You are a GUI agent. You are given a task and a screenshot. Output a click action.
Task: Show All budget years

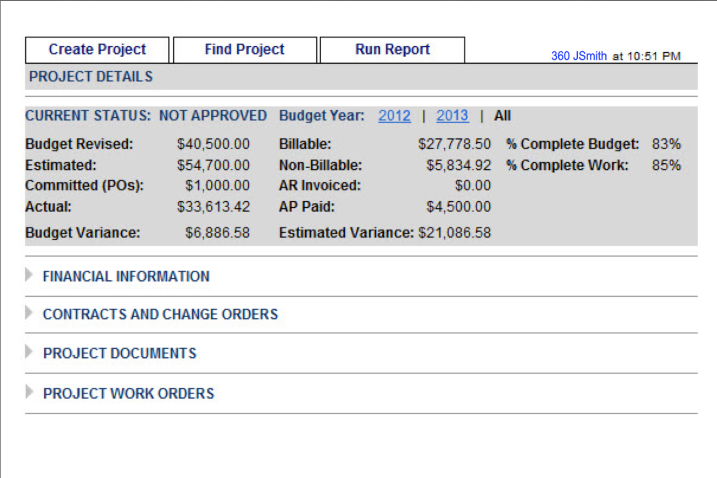point(502,116)
